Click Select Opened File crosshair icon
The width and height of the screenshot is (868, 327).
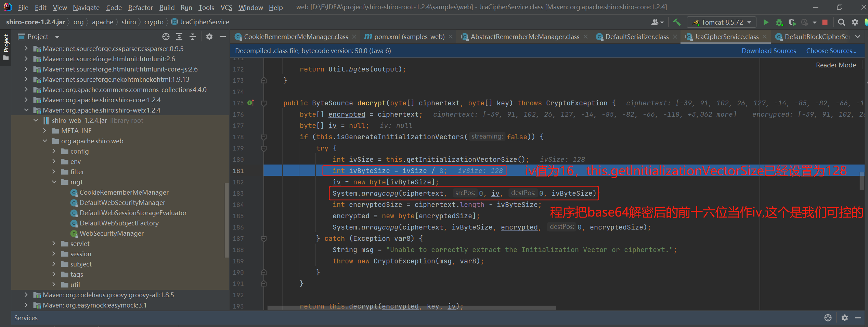(x=166, y=37)
